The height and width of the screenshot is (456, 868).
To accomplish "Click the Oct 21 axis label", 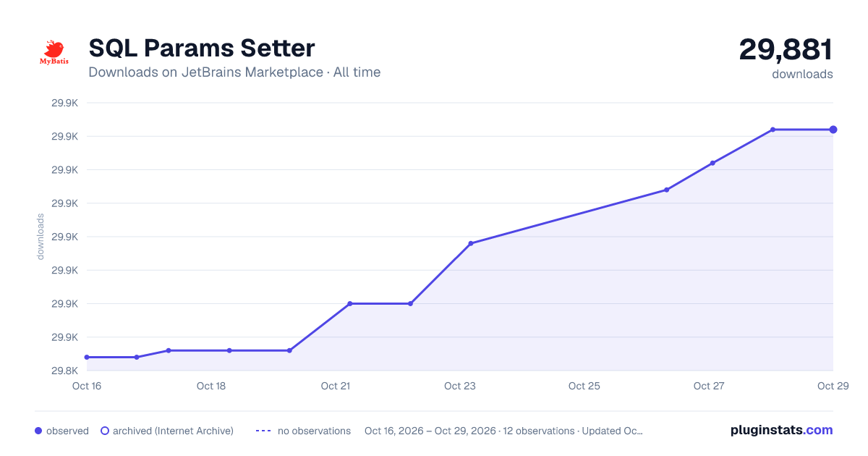I will point(336,386).
